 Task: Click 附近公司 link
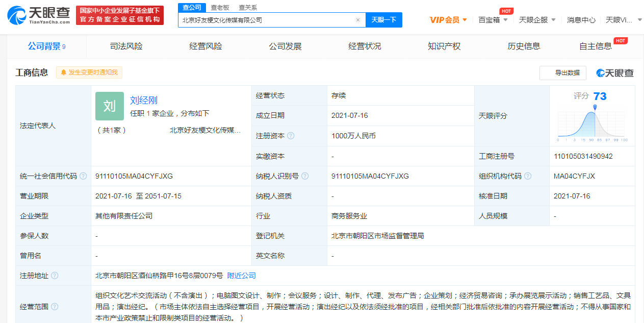[x=242, y=276]
